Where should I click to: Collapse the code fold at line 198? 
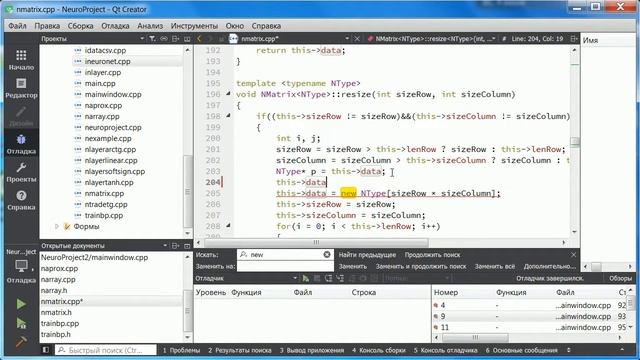click(228, 116)
